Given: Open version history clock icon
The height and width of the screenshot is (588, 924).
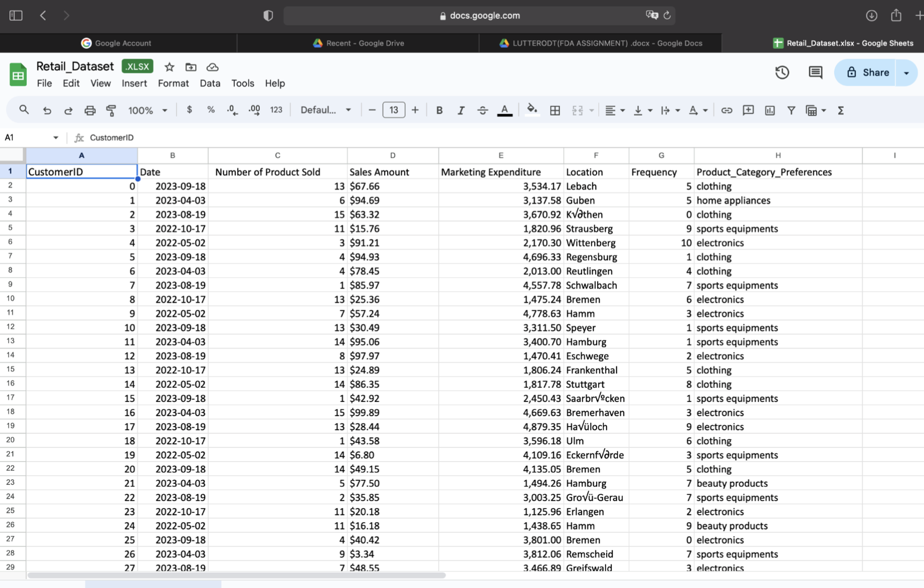Looking at the screenshot, I should pyautogui.click(x=782, y=73).
